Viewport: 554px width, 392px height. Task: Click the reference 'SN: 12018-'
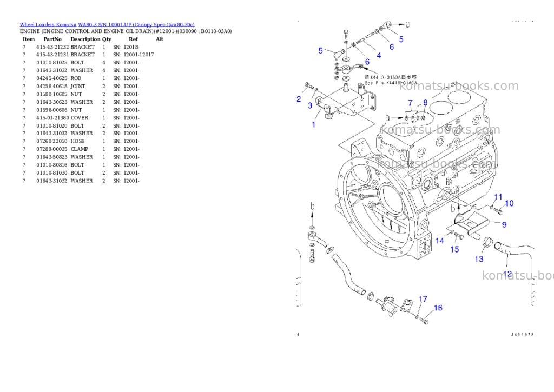point(126,47)
